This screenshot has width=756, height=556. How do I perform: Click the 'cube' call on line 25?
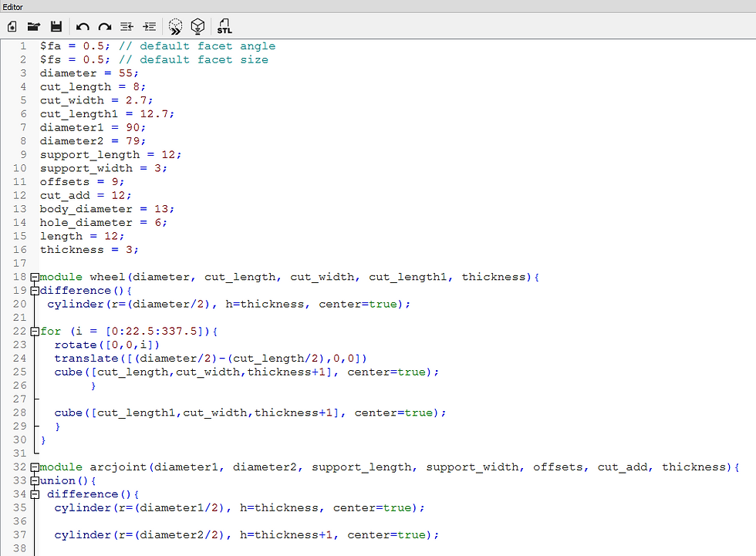tap(69, 372)
